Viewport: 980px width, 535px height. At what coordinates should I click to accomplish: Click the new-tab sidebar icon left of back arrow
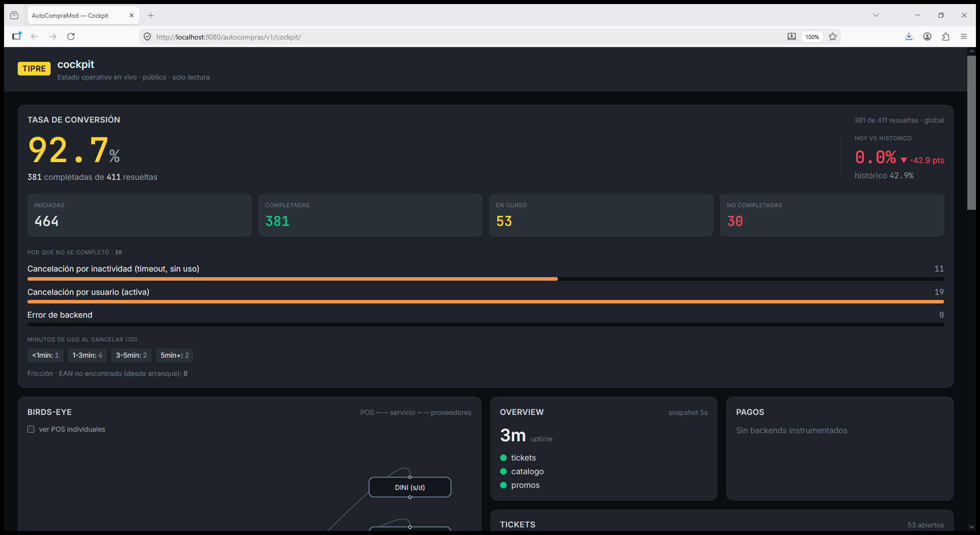coord(17,36)
